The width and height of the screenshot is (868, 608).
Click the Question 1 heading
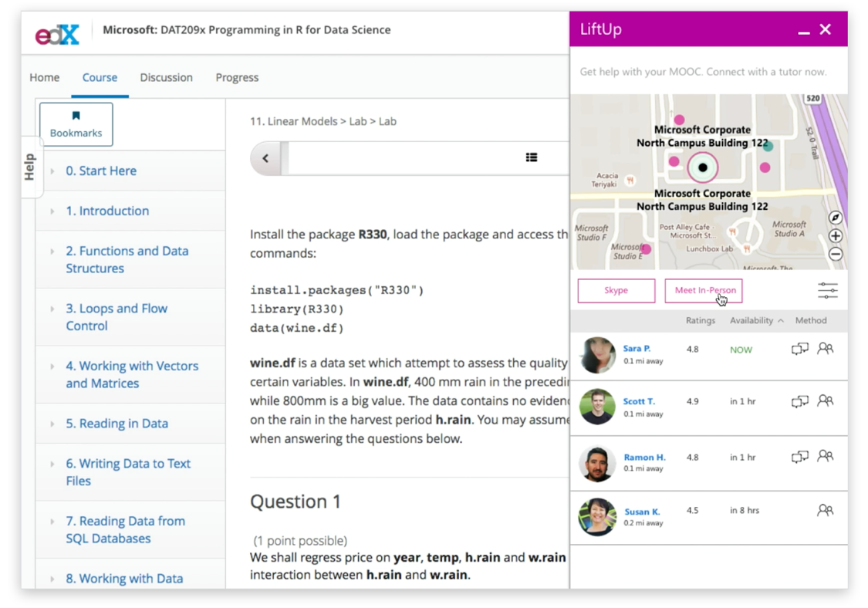coord(295,502)
